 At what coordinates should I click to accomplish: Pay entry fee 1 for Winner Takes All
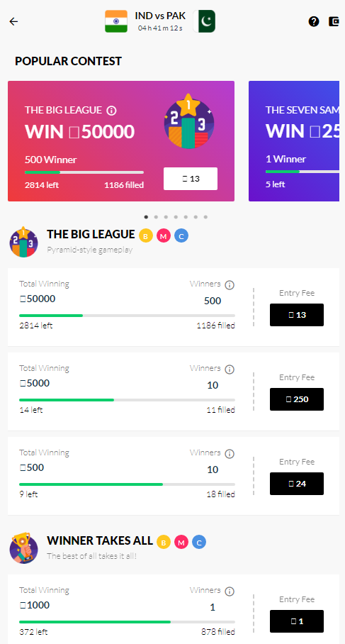click(x=297, y=621)
